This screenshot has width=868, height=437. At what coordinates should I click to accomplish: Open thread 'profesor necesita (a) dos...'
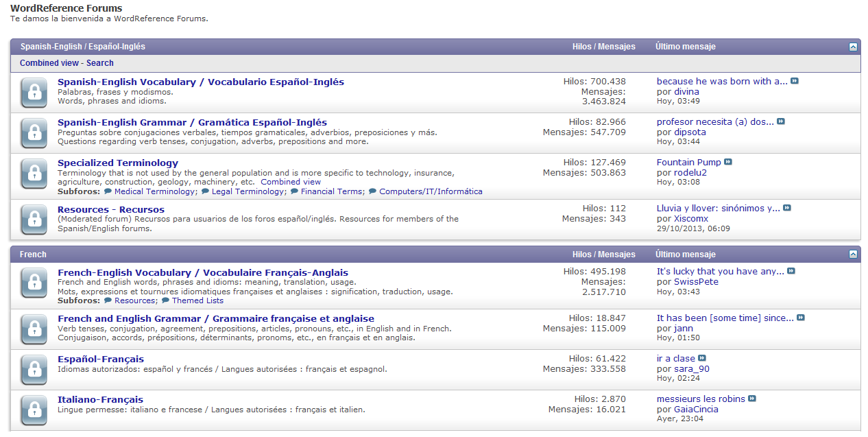click(716, 122)
